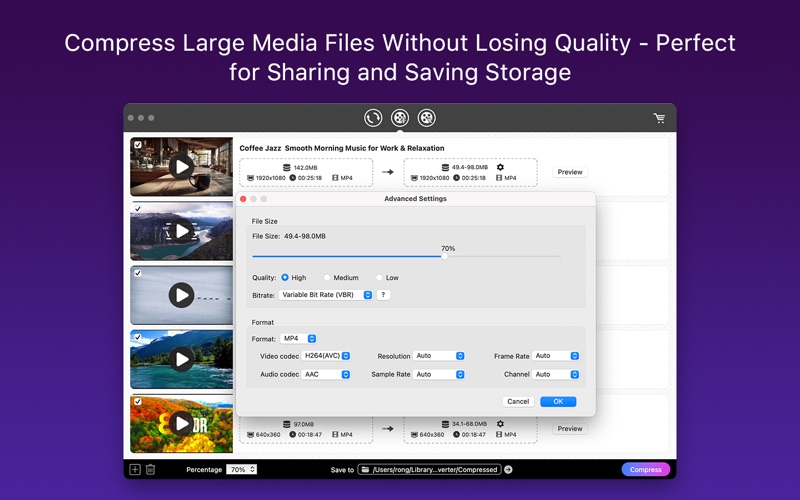Open the third film reel toolbar icon
The width and height of the screenshot is (800, 500).
pos(427,118)
